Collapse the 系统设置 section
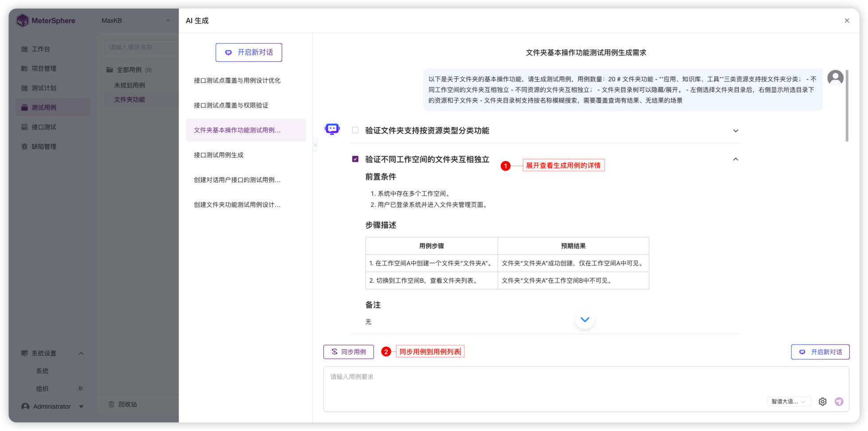This screenshot has width=868, height=431. click(x=81, y=353)
